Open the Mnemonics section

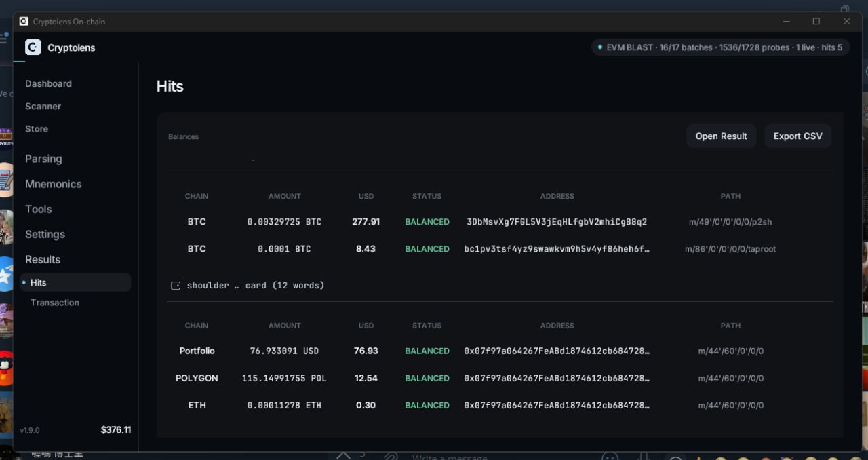(x=53, y=184)
